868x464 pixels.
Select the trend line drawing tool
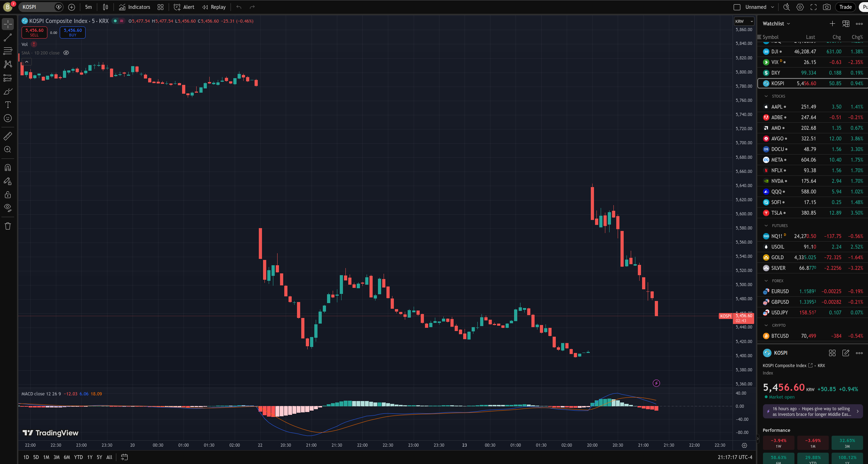pyautogui.click(x=8, y=37)
